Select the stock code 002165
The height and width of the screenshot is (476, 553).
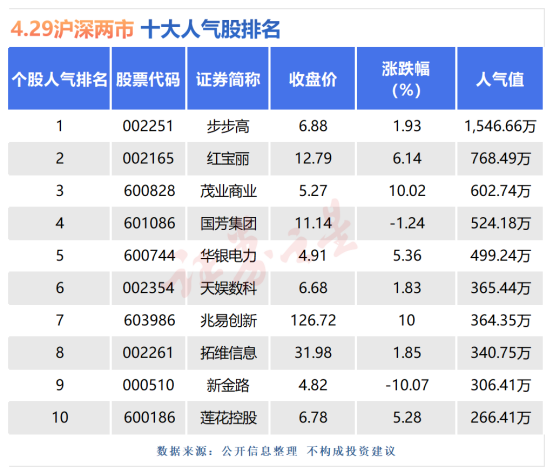point(148,159)
